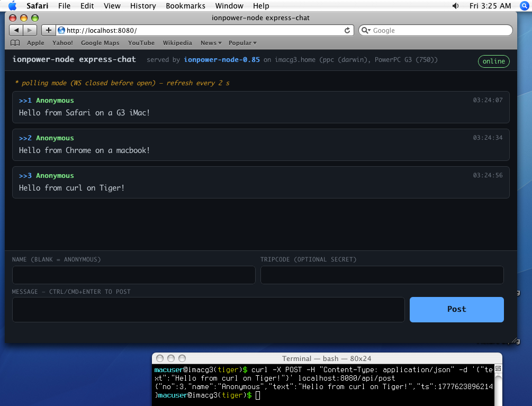Reload the page with the refresh icon
Image resolution: width=532 pixels, height=406 pixels.
[347, 31]
